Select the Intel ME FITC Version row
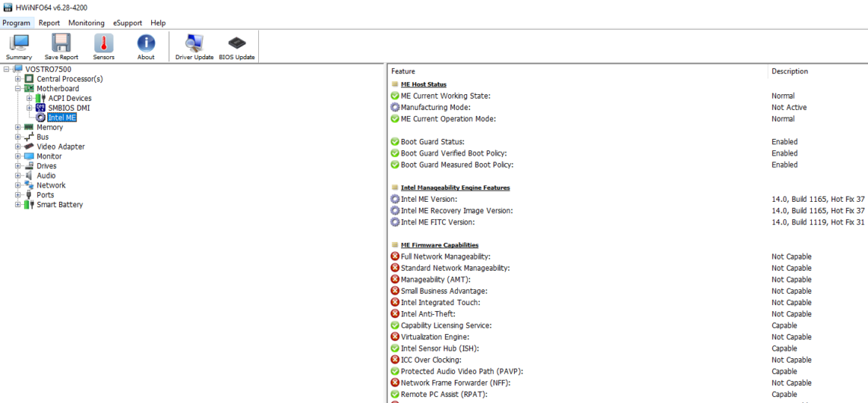 (x=628, y=222)
